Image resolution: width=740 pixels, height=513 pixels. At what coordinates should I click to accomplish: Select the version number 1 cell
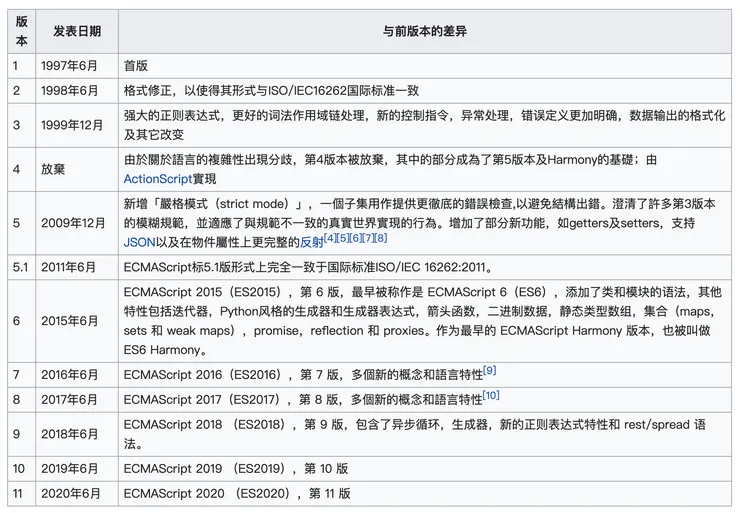pos(21,66)
